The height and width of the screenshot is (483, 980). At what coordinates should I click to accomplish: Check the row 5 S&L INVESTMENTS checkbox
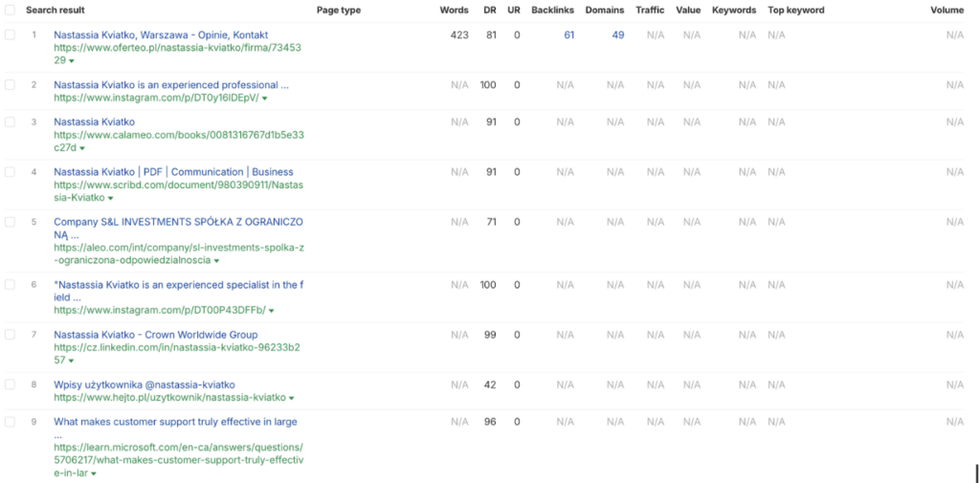pyautogui.click(x=10, y=222)
